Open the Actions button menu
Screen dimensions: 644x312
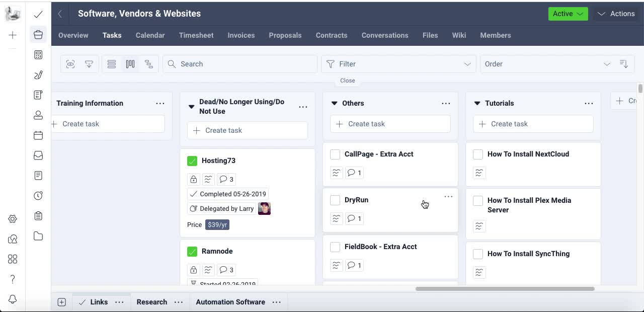pyautogui.click(x=616, y=14)
